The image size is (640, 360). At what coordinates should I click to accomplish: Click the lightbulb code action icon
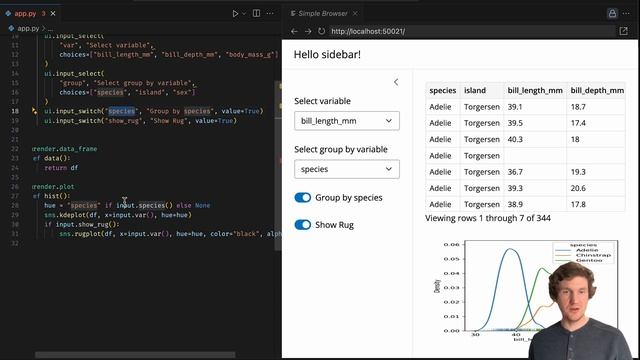point(34,111)
